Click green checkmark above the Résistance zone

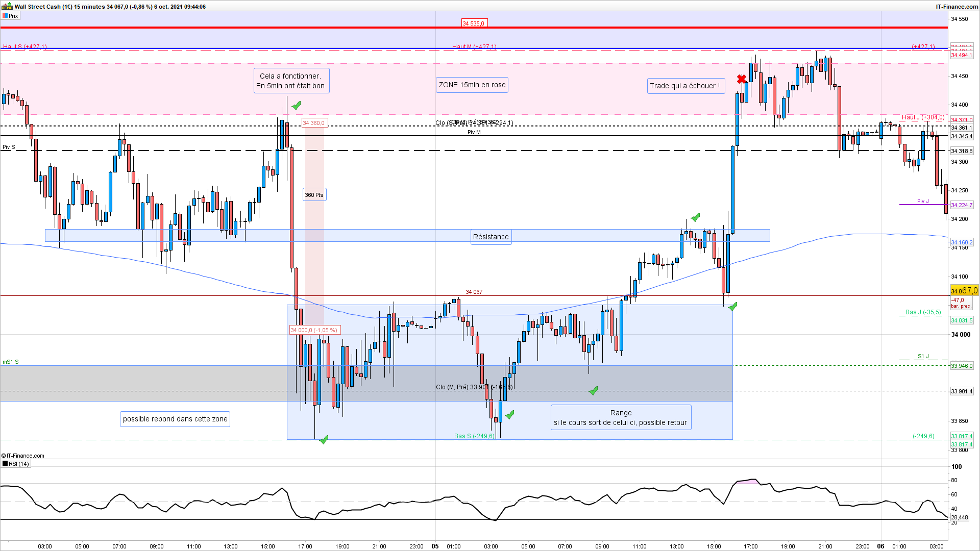[695, 217]
